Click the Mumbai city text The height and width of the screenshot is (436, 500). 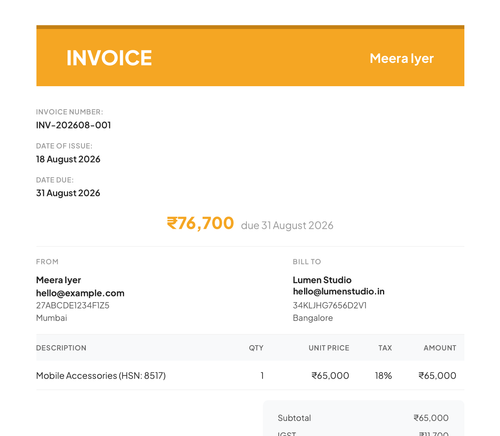click(52, 318)
